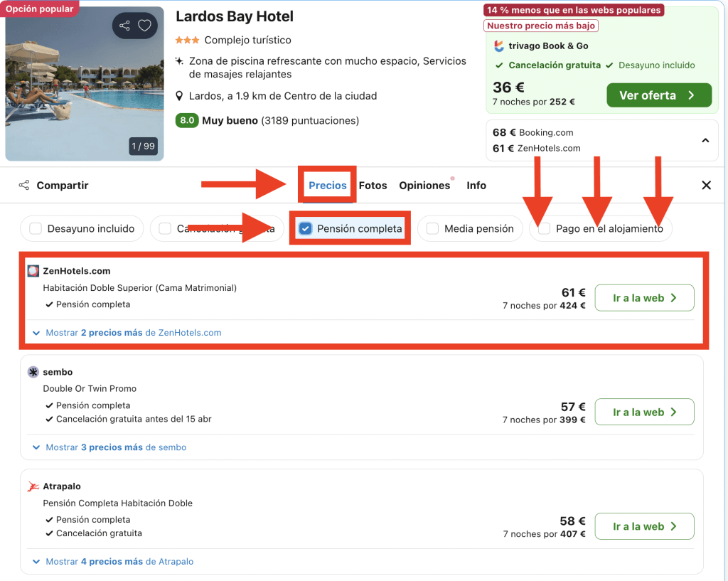This screenshot has width=728, height=581.
Task: Click the Atrapalo logo icon
Action: [33, 486]
